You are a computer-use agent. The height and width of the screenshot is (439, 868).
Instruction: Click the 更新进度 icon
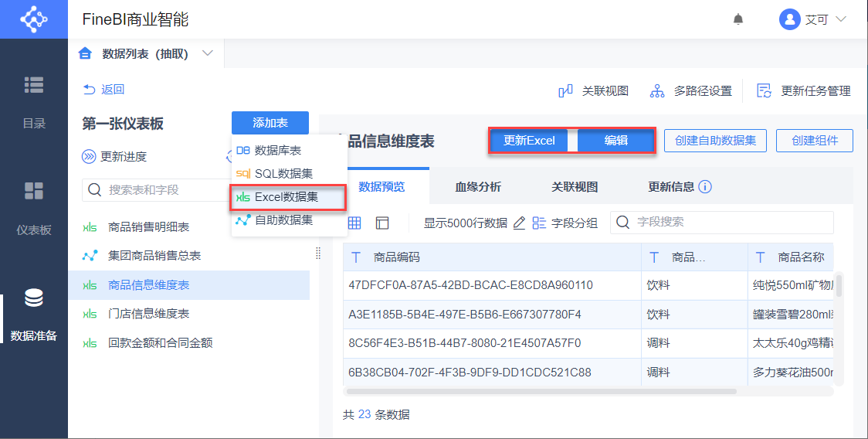click(89, 157)
